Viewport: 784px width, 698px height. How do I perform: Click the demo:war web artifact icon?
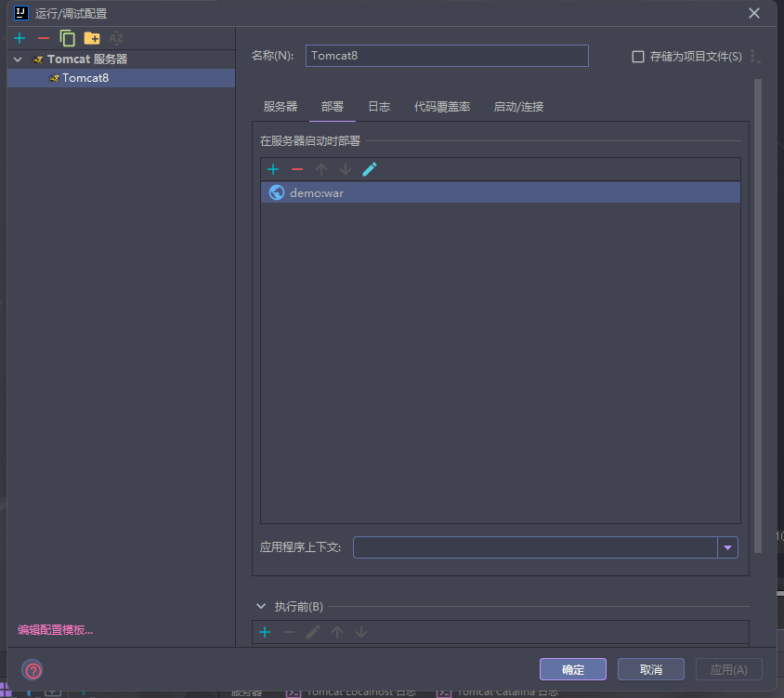(x=277, y=192)
